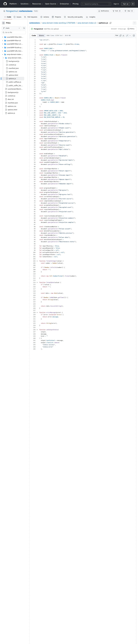Edit this file with the pencil icon
Viewport: 138px width, 644px height.
(127, 36)
